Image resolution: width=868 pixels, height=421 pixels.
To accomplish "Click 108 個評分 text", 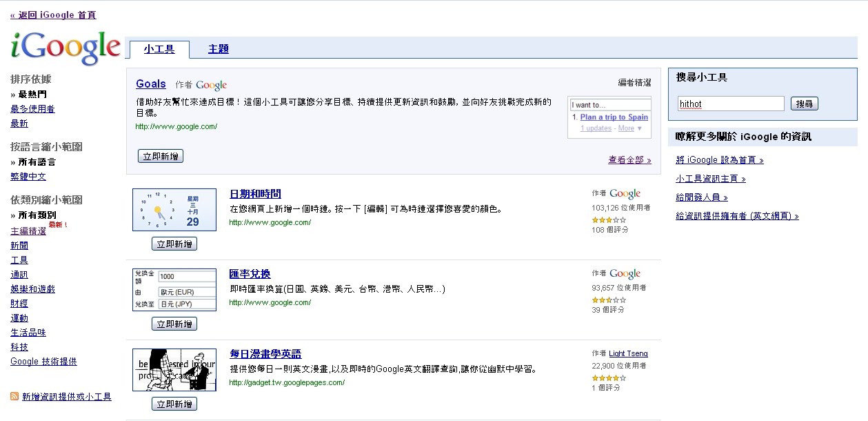I will (610, 230).
